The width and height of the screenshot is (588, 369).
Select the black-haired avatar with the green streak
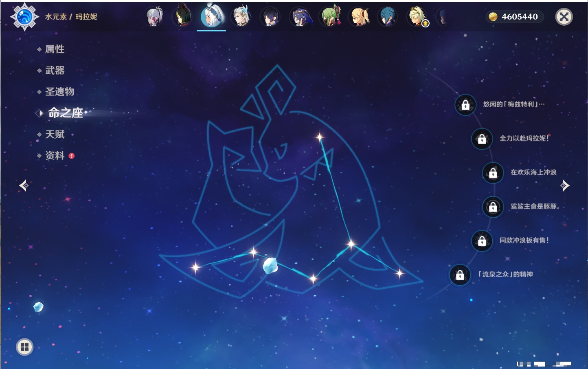(182, 17)
